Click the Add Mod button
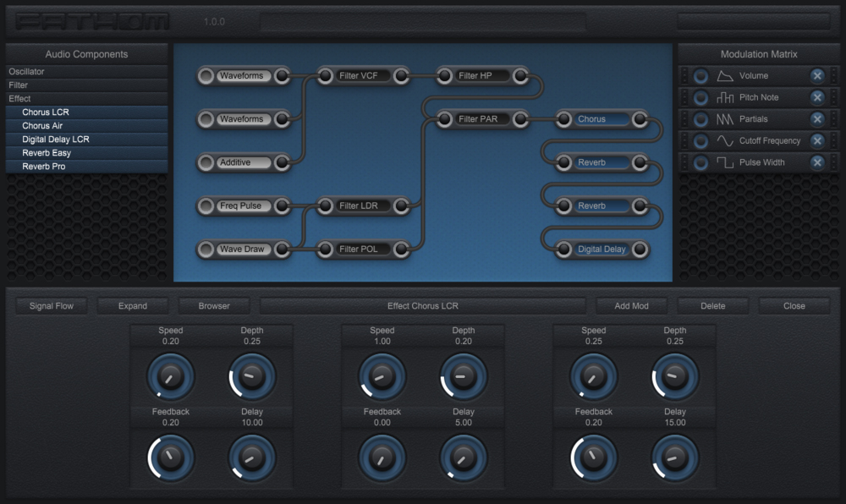 tap(631, 306)
